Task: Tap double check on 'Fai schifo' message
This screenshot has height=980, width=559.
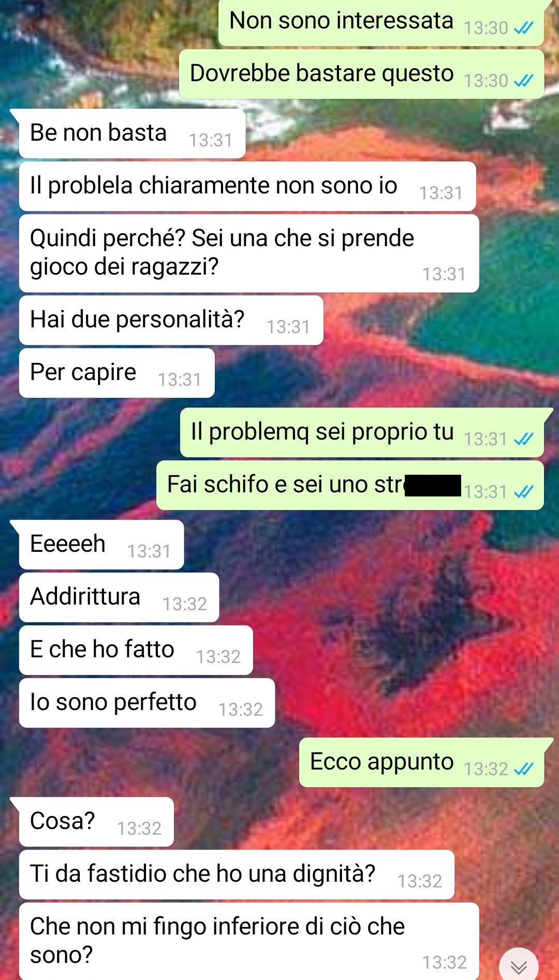Action: tap(523, 492)
